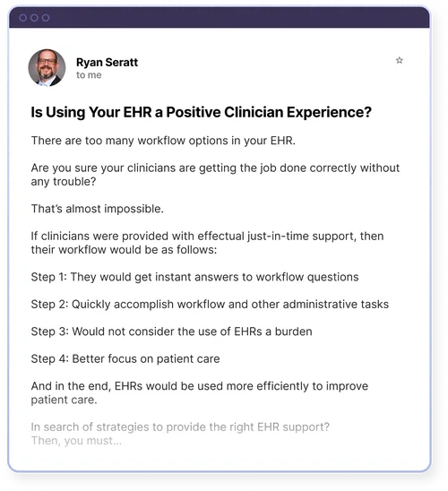Open Ryan Seratt's profile photo
The width and height of the screenshot is (448, 491).
(x=47, y=67)
